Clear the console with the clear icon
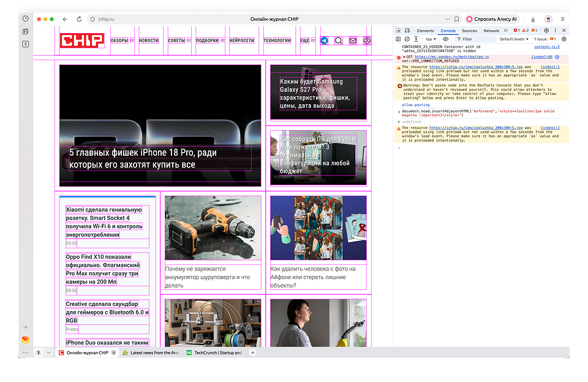The height and width of the screenshot is (382, 588). coord(407,39)
